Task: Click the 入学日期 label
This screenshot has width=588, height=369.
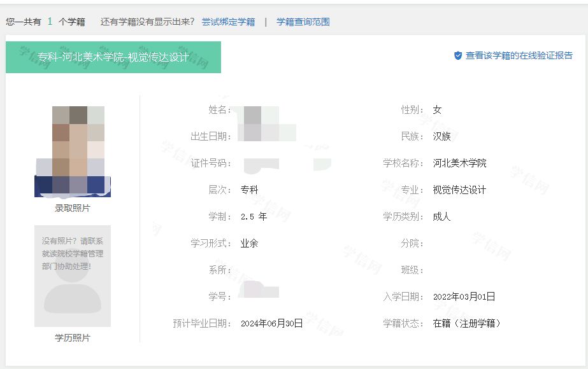Action: (x=403, y=296)
